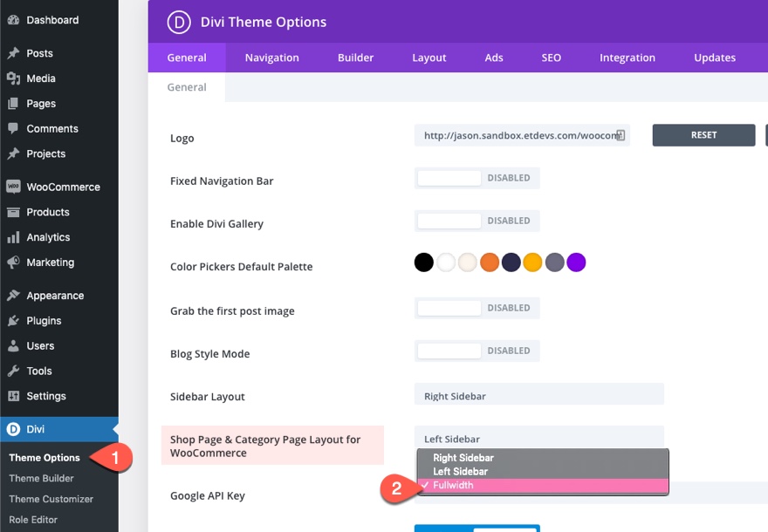The width and height of the screenshot is (768, 532).
Task: Click the Comments speech bubble icon
Action: pos(13,129)
